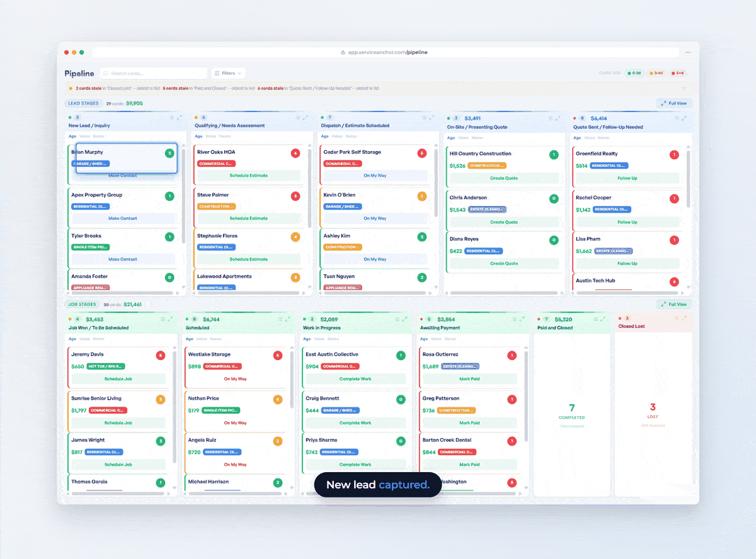Viewport: 756px width, 559px height.
Task: Open the Filters dropdown
Action: pos(227,73)
